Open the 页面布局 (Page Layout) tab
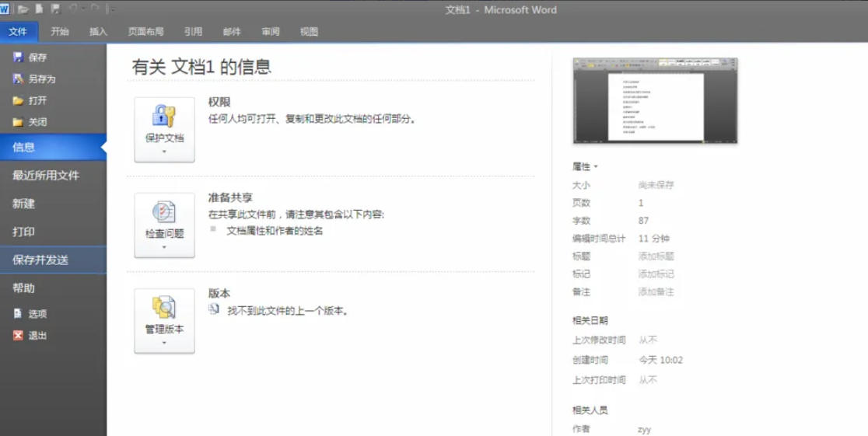Image resolution: width=868 pixels, height=436 pixels. pyautogui.click(x=145, y=32)
